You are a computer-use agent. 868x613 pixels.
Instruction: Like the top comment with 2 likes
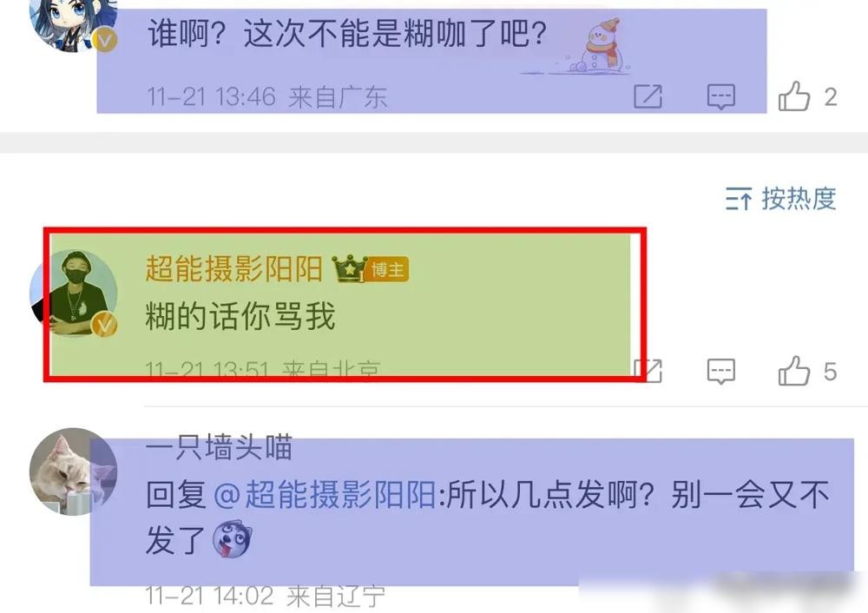pyautogui.click(x=794, y=96)
